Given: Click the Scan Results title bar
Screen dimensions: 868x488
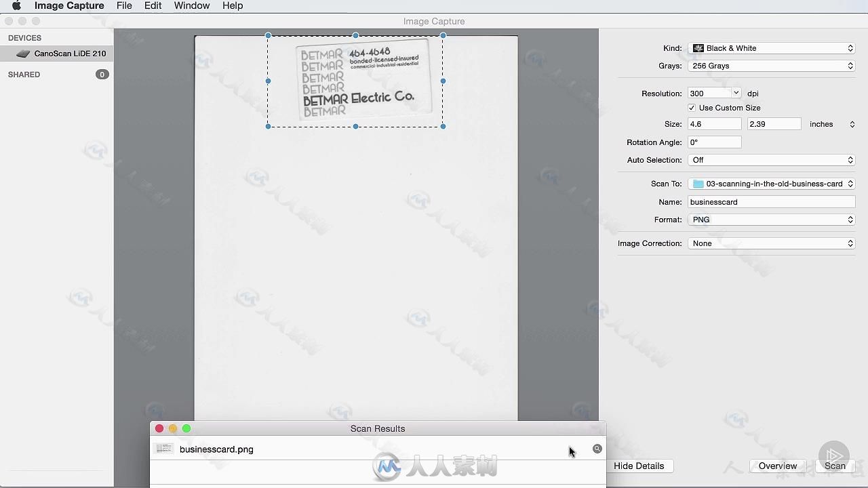Looking at the screenshot, I should tap(378, 428).
